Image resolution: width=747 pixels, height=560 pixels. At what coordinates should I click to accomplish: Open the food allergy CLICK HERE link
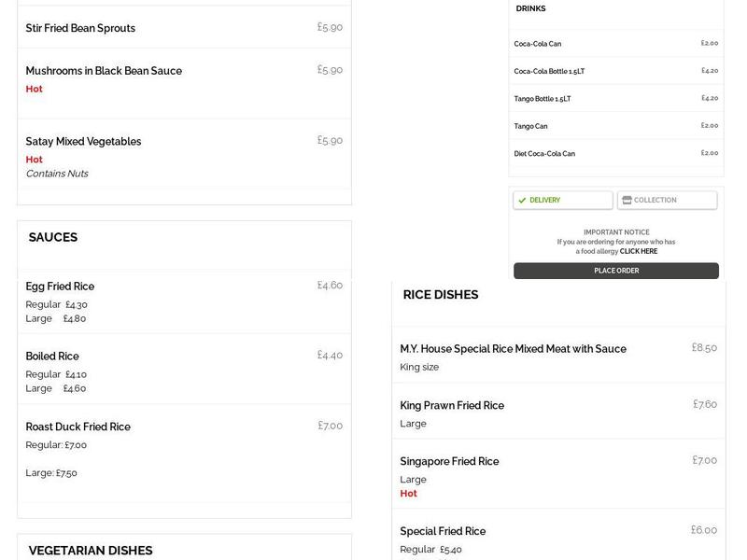pos(638,252)
